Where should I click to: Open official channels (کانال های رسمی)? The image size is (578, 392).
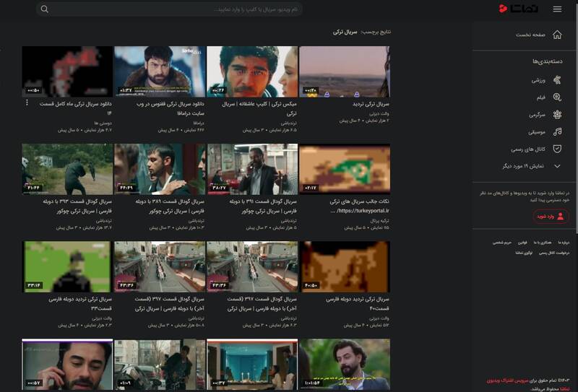tap(537, 149)
